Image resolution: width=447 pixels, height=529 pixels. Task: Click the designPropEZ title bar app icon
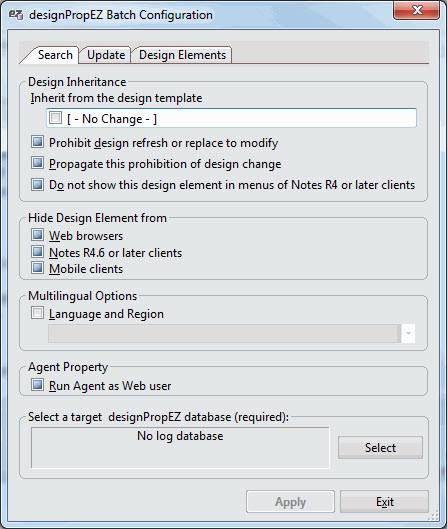pos(16,15)
